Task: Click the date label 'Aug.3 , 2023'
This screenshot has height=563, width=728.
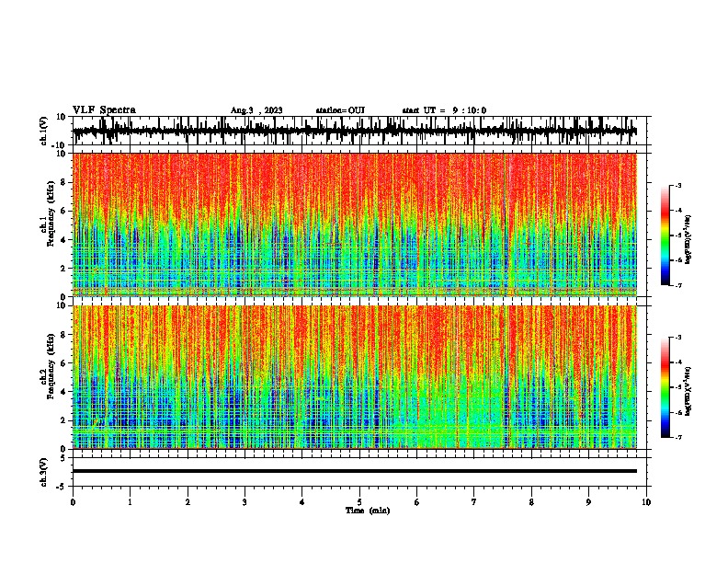Action: pos(256,110)
